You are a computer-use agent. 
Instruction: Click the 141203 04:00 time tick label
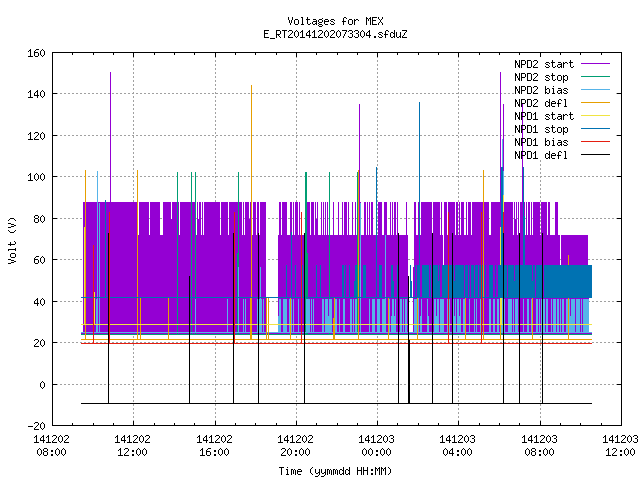click(x=457, y=446)
